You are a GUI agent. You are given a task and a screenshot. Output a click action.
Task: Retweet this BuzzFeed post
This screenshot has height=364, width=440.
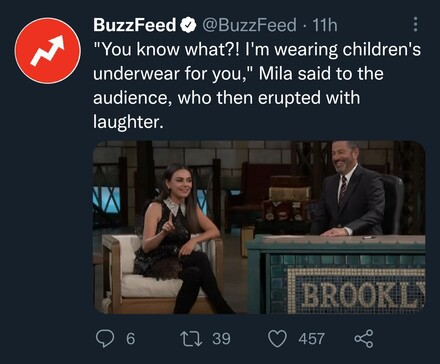tap(191, 338)
